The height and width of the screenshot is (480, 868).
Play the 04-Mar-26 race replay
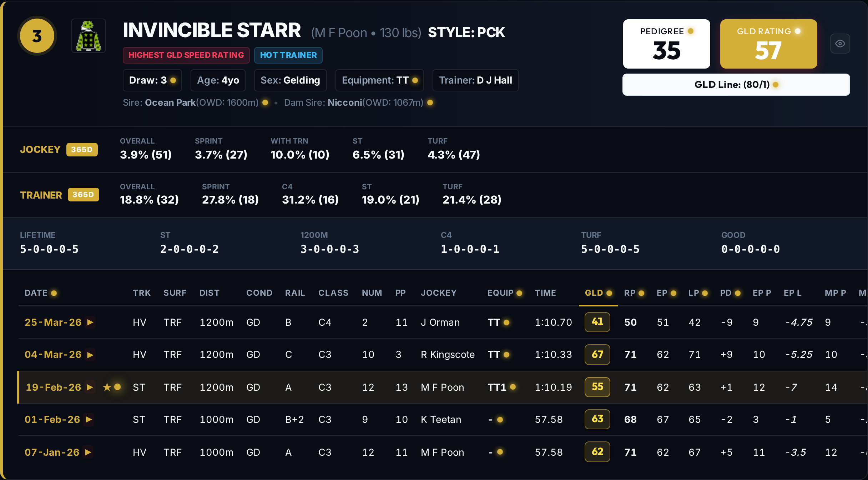click(x=90, y=355)
